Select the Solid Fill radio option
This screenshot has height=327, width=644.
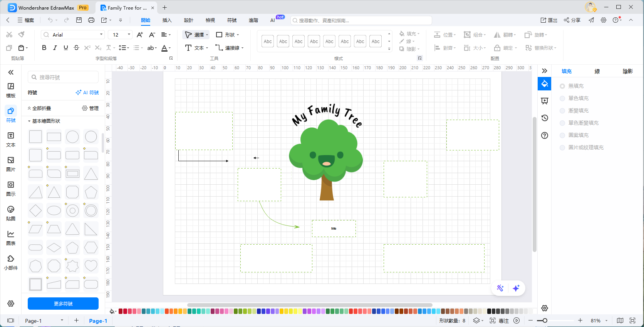562,98
